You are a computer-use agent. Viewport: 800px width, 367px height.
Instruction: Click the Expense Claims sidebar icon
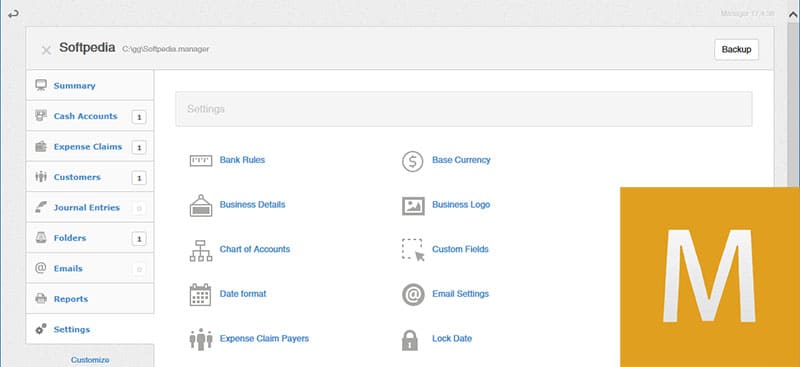[x=41, y=146]
